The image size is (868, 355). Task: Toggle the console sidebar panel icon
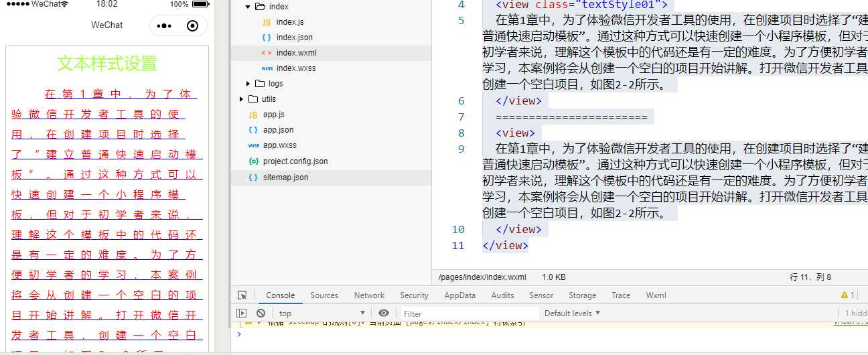click(x=242, y=313)
